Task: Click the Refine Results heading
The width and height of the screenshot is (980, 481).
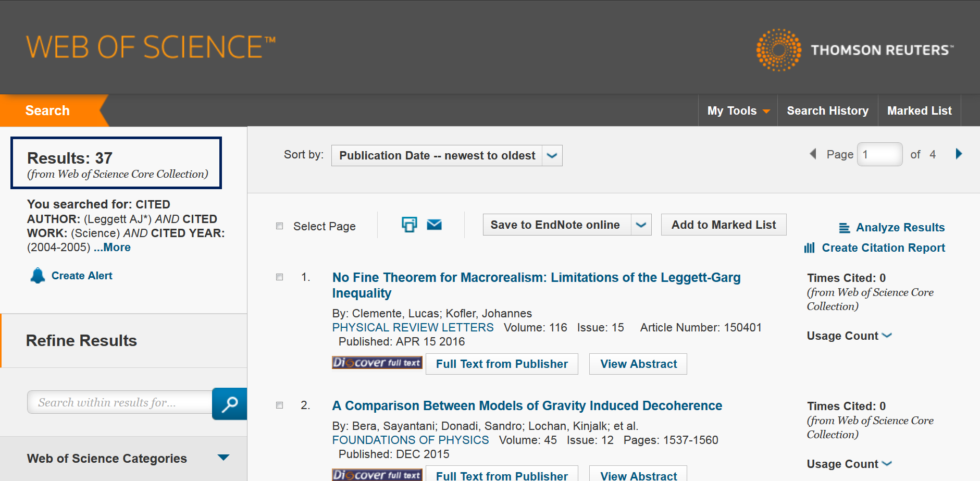Action: click(x=81, y=341)
